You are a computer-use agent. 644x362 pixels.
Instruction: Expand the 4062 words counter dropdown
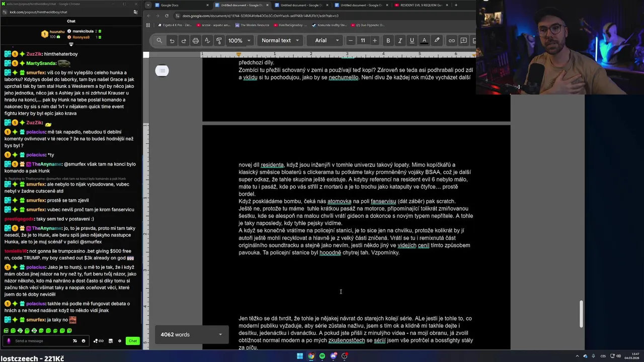(220, 334)
